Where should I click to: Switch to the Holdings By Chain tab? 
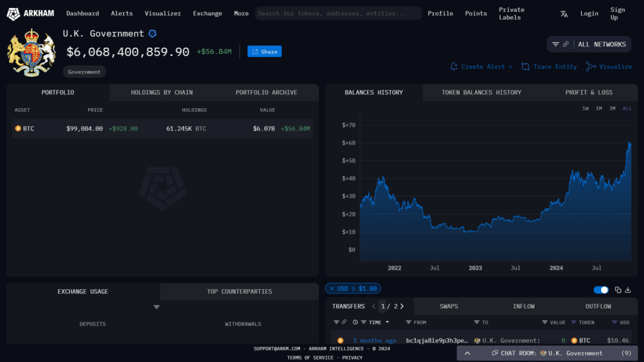pyautogui.click(x=162, y=92)
